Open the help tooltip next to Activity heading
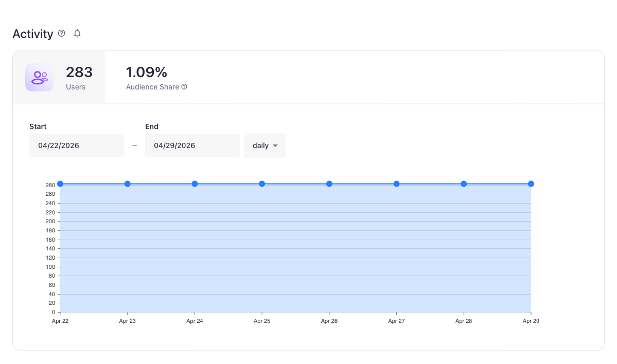 click(61, 33)
